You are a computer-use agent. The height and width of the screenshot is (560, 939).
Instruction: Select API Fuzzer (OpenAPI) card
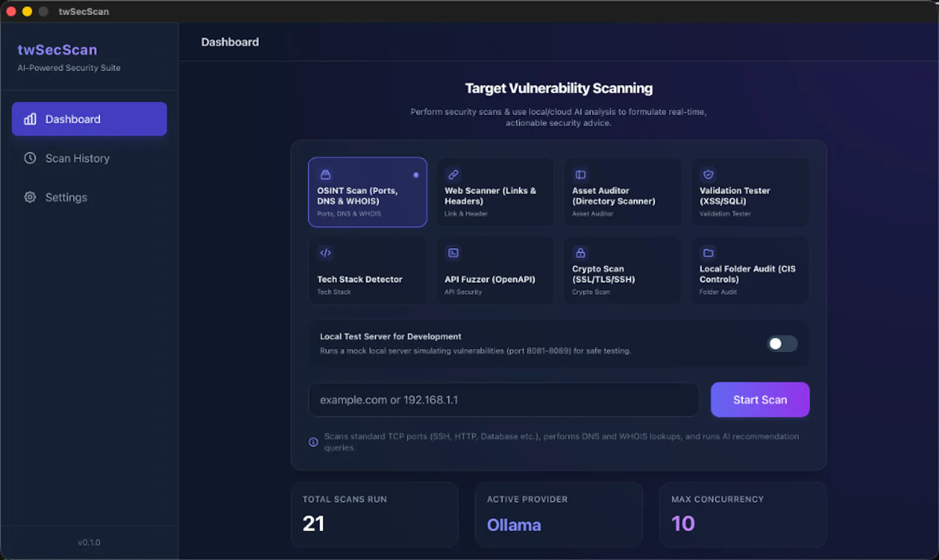coord(495,270)
